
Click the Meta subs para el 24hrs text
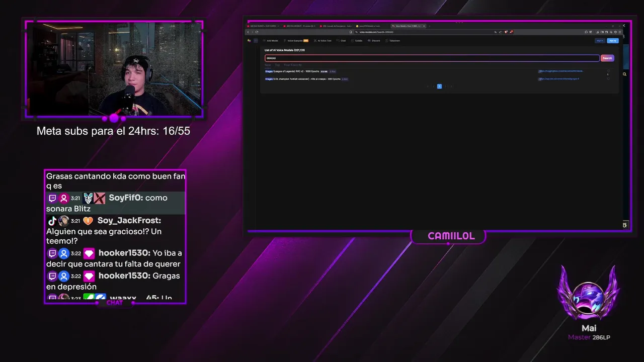(x=113, y=131)
